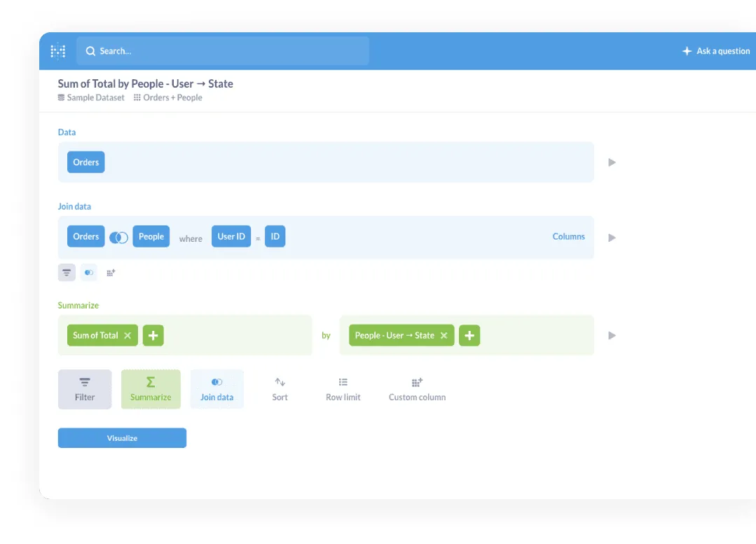This screenshot has width=756, height=544.
Task: Add another grouping with the plus button
Action: (x=469, y=335)
